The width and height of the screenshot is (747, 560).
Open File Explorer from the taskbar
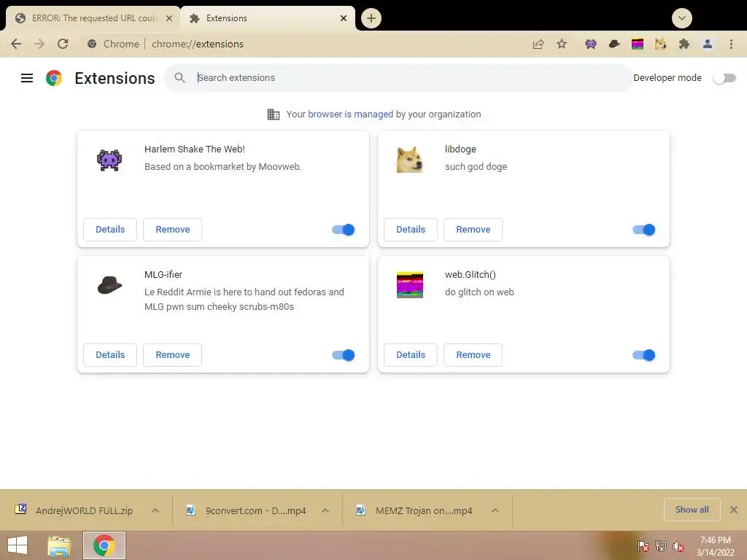tap(59, 545)
